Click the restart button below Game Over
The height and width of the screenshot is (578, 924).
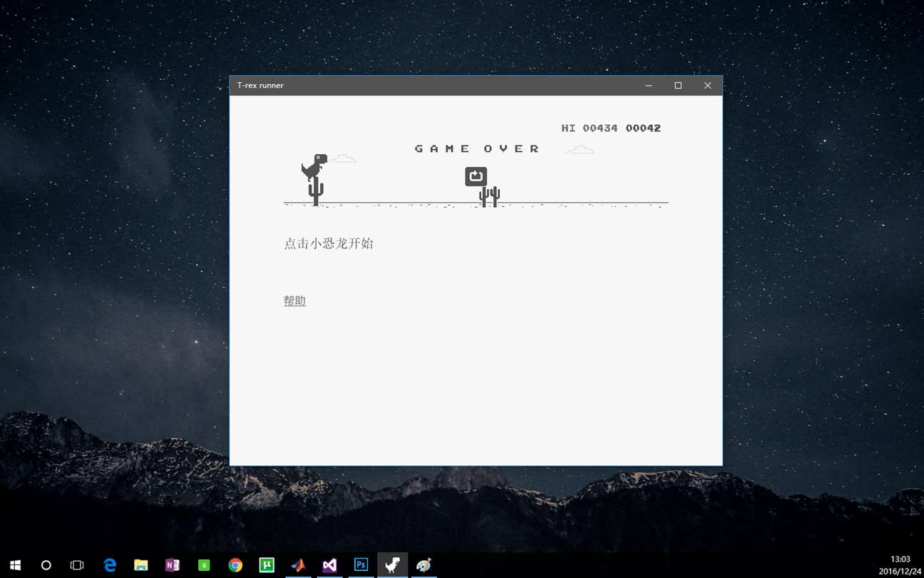point(476,176)
